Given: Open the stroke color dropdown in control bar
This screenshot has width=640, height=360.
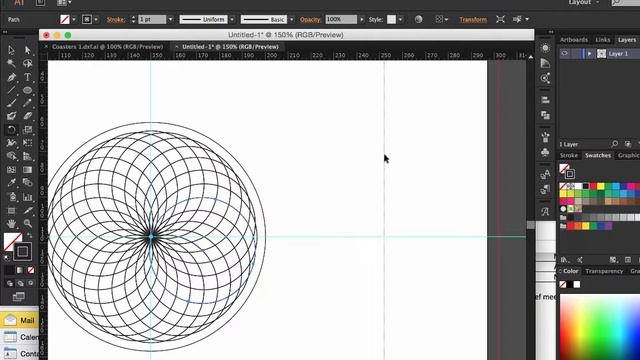Looking at the screenshot, I should [96, 19].
